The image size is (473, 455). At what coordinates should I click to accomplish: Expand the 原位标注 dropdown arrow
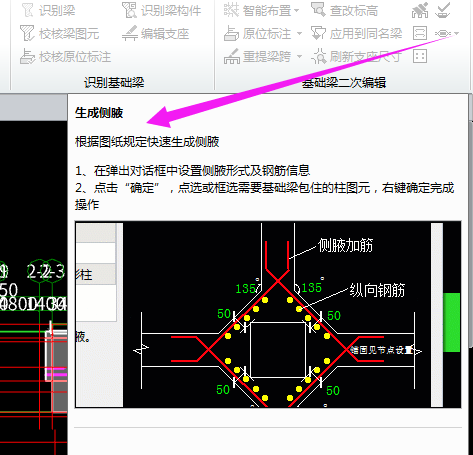pos(299,33)
